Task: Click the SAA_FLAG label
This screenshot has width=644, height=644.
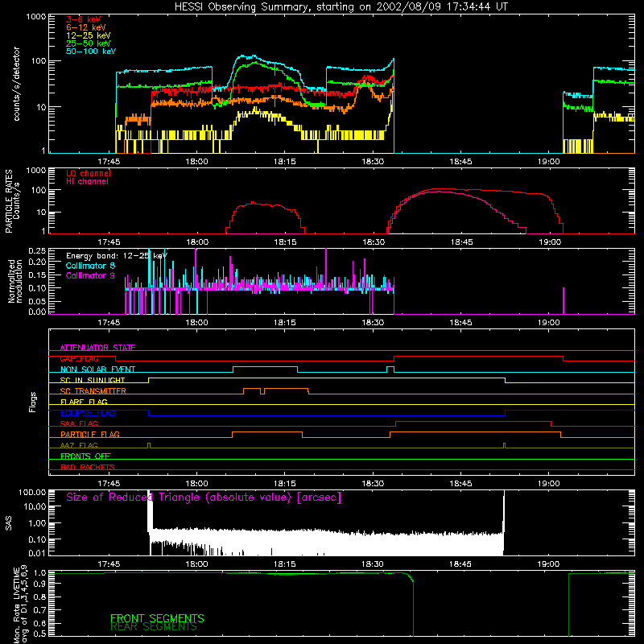Action: point(79,423)
